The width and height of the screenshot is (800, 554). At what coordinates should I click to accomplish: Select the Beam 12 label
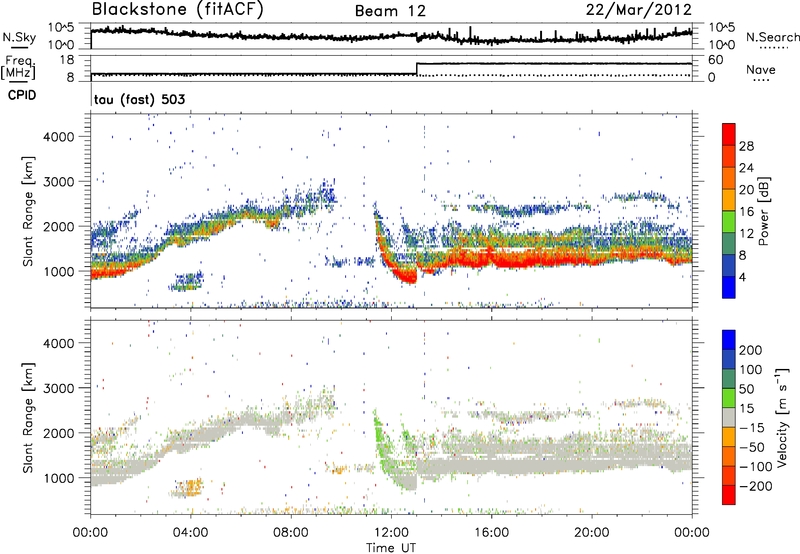[x=390, y=11]
